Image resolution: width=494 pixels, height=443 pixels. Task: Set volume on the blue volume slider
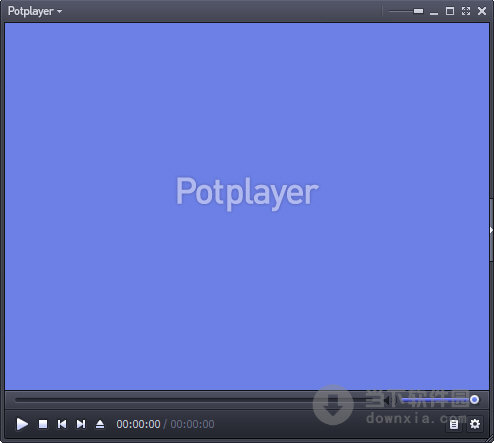point(437,400)
